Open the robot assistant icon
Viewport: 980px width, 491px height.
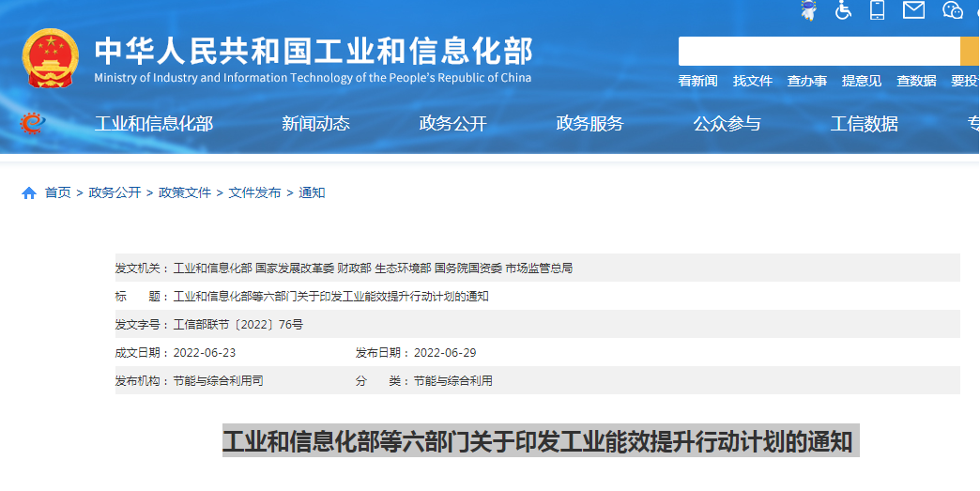809,10
